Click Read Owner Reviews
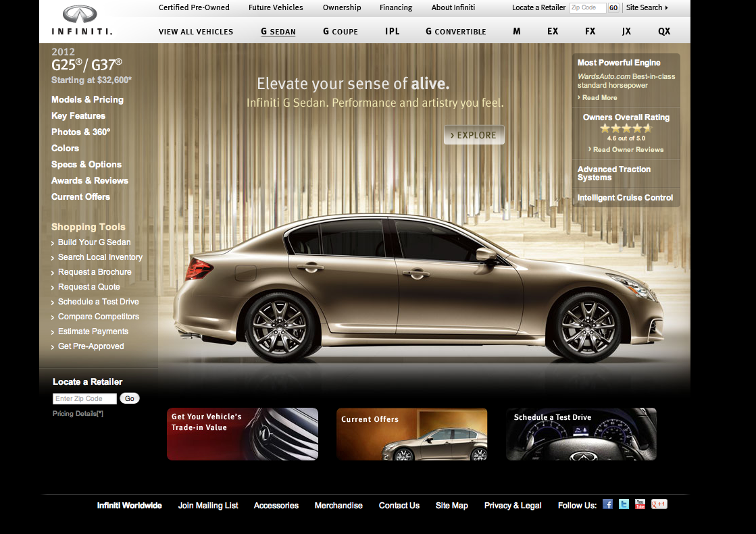Screen dimensions: 756x534 pos(626,150)
